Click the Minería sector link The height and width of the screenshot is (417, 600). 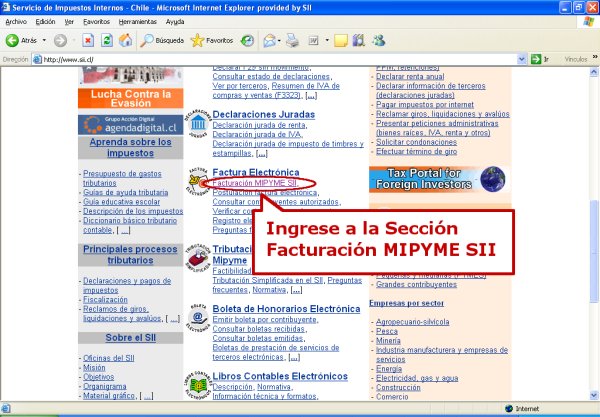tap(388, 340)
